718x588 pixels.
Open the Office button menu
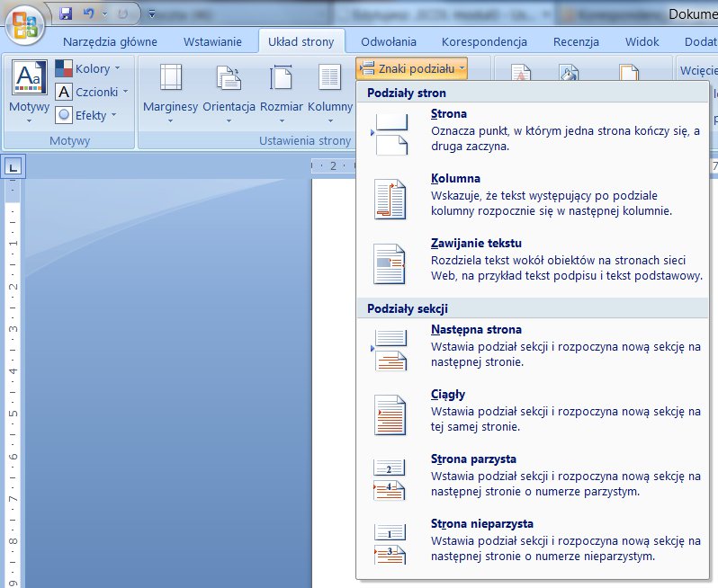[25, 25]
